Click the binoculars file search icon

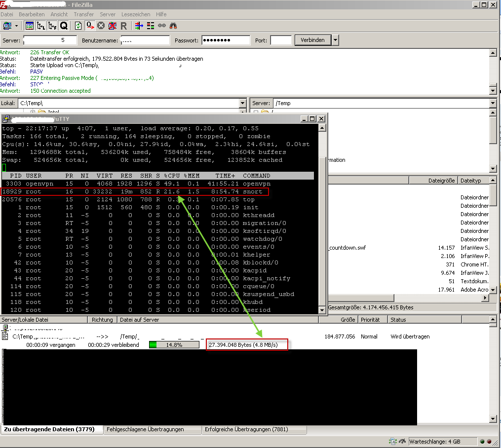tap(172, 26)
